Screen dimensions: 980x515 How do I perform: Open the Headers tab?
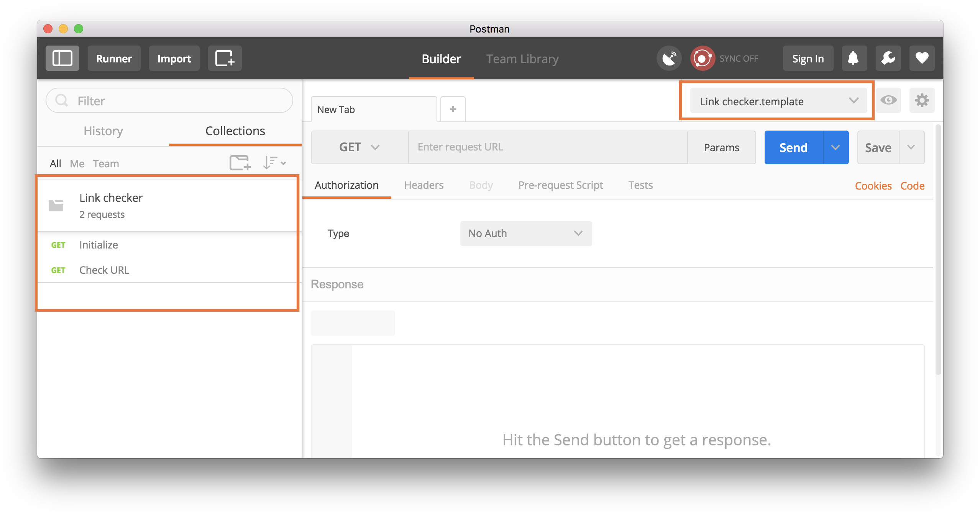coord(424,185)
